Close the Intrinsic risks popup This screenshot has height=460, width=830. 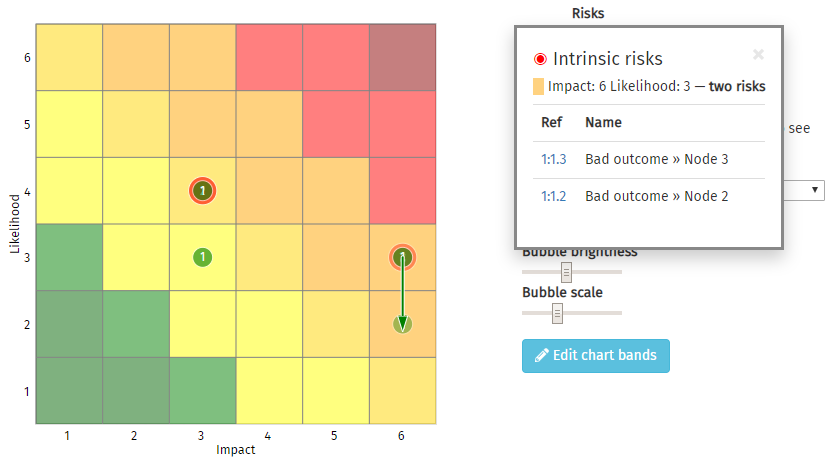758,55
